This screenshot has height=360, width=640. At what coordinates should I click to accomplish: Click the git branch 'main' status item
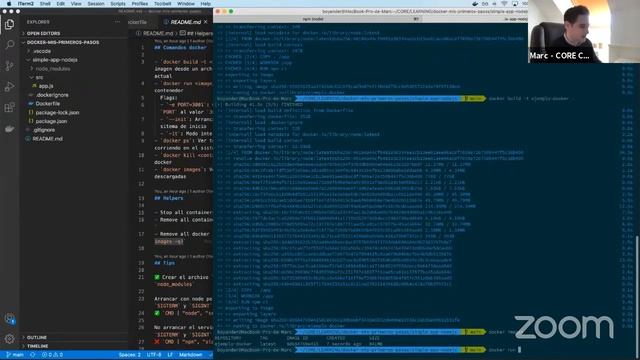click(15, 355)
